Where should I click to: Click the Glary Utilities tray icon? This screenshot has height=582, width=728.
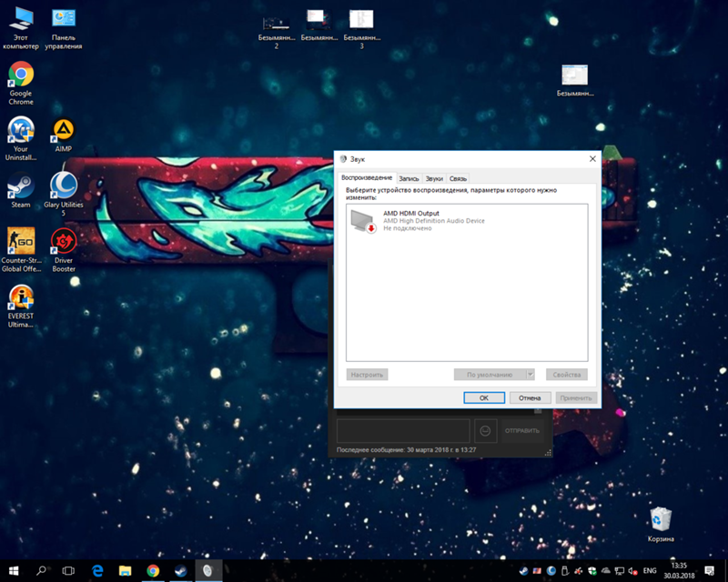point(551,571)
